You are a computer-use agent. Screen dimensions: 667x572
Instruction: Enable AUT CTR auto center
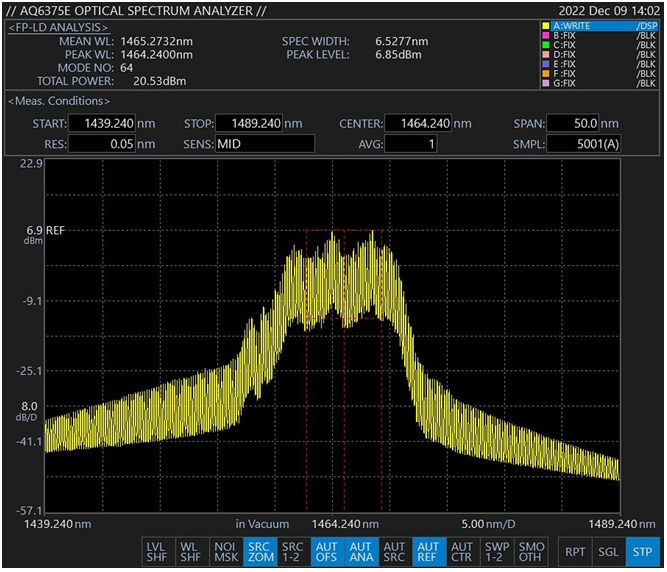click(x=463, y=552)
